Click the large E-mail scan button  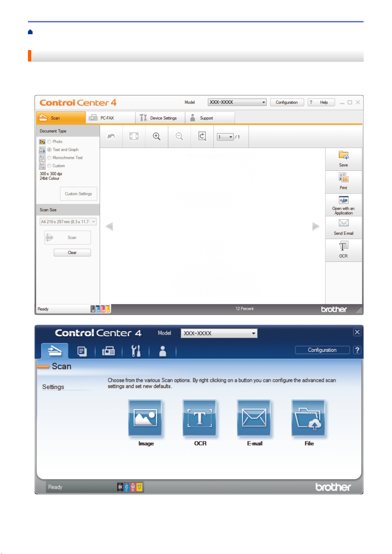(254, 418)
